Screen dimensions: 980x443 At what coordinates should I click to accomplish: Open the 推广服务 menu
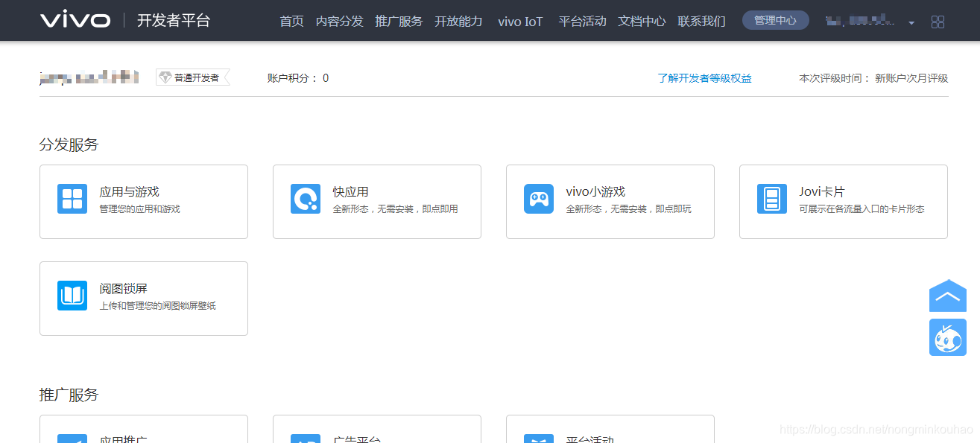click(x=399, y=21)
